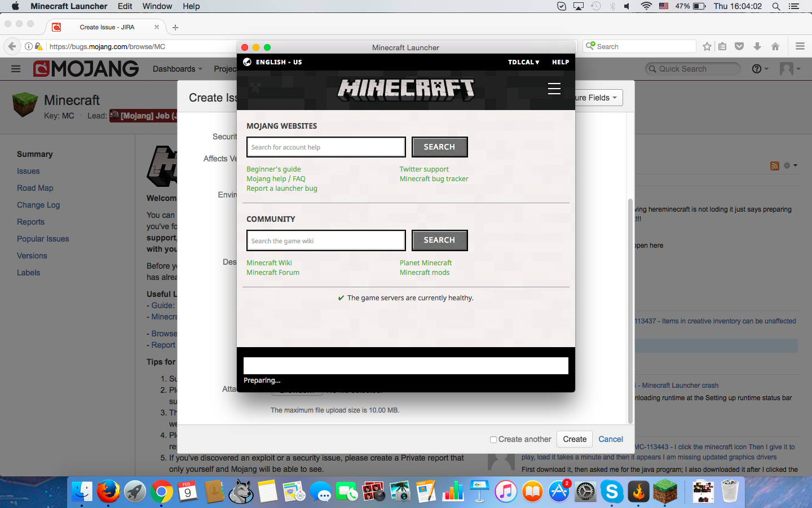Expand the Configure Fields dropdown
This screenshot has height=508, width=812.
tap(598, 98)
